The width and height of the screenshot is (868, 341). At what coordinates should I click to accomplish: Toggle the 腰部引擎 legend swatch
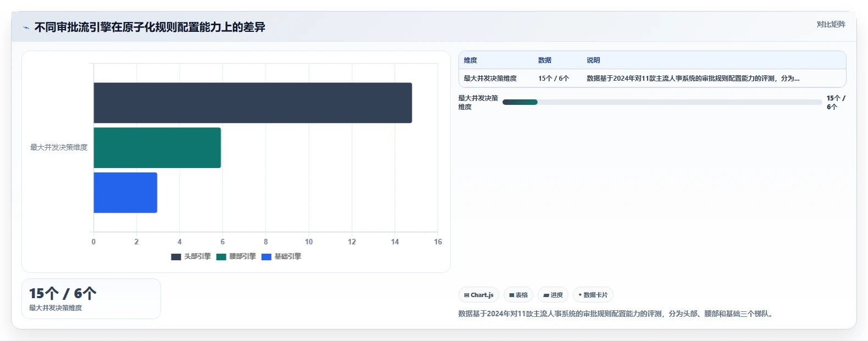[x=221, y=256]
